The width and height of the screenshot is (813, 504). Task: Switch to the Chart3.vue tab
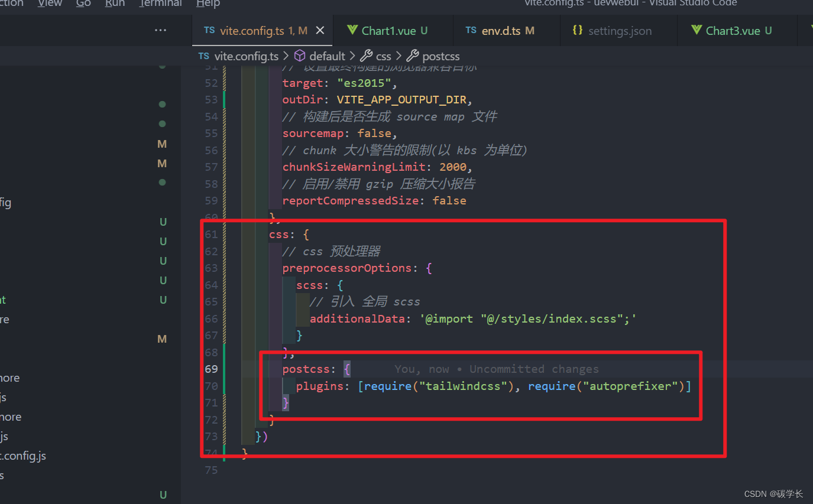pos(737,31)
